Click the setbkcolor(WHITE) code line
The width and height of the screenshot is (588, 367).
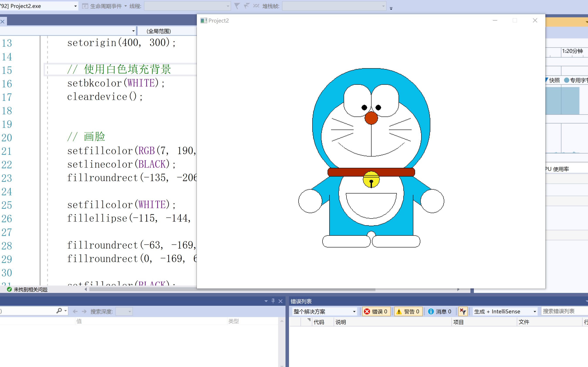(116, 83)
